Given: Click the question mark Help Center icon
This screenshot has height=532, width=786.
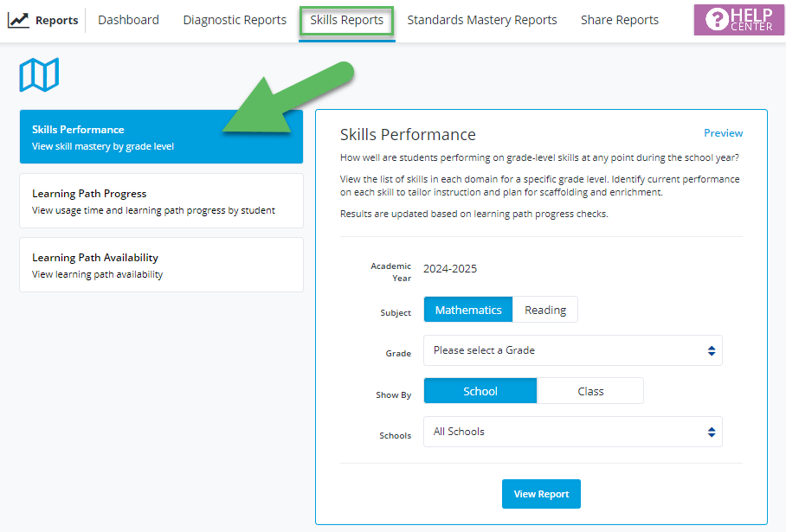Looking at the screenshot, I should click(x=717, y=19).
